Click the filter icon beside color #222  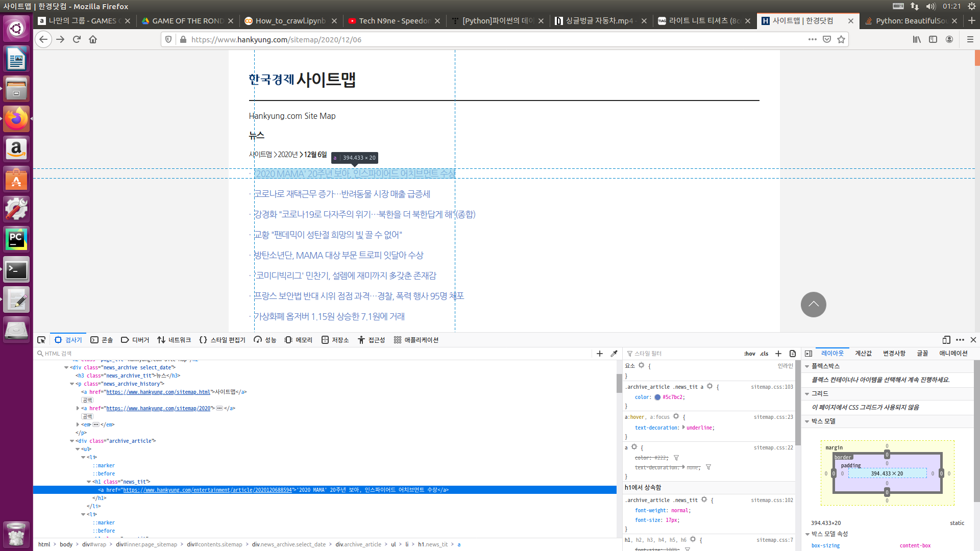pos(676,458)
